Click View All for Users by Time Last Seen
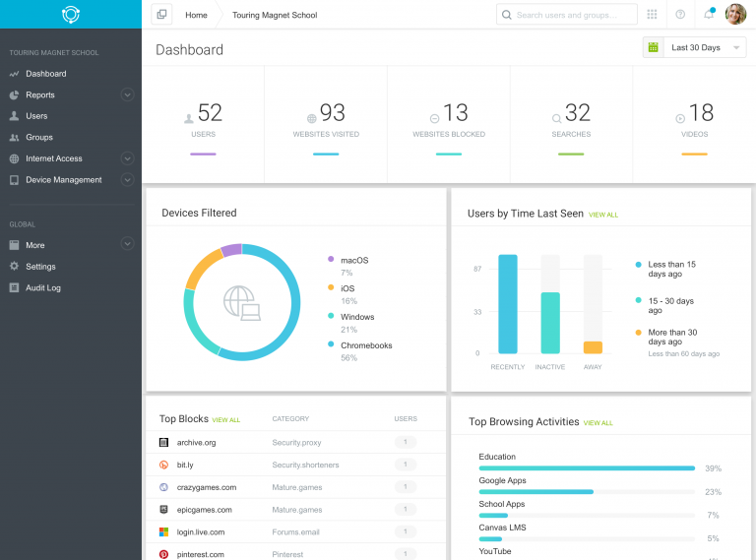This screenshot has width=756, height=560. [603, 215]
